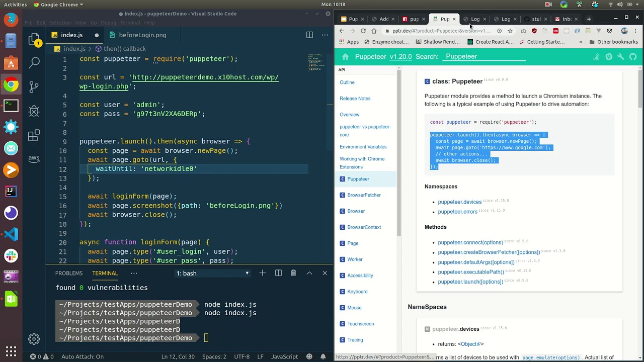Open the Selection menu in VS Code

(60, 23)
